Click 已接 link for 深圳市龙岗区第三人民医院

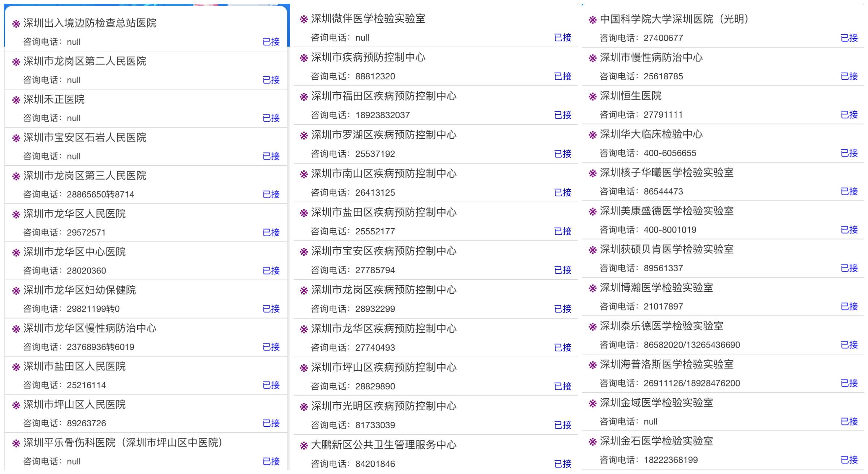[x=271, y=194]
